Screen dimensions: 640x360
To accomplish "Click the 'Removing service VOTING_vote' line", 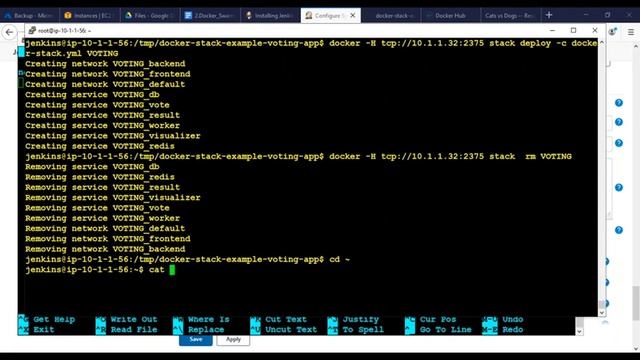I will click(98, 208).
